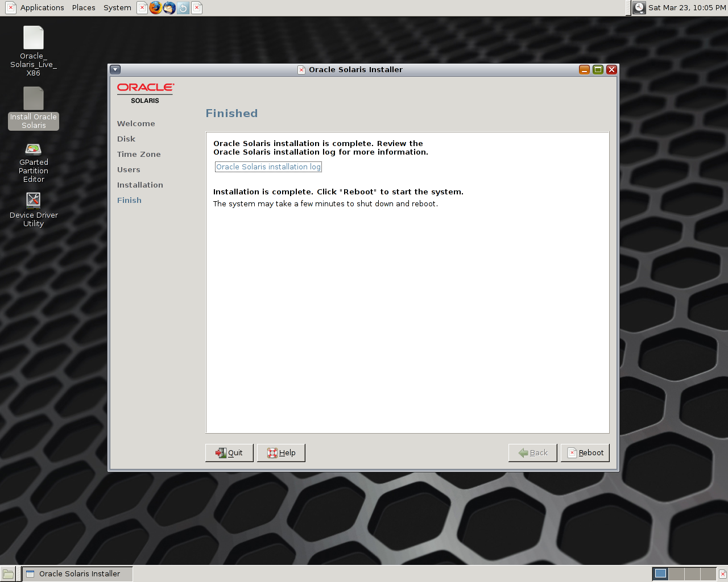The height and width of the screenshot is (582, 728).
Task: Switch to the second workspace in pager
Action: click(676, 574)
